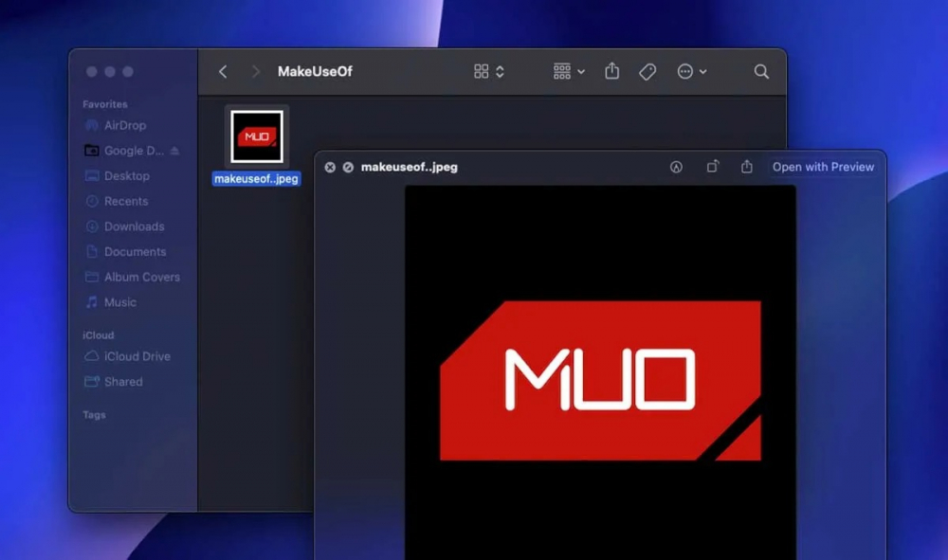Open the Finder toolbar Share menu

tap(612, 72)
